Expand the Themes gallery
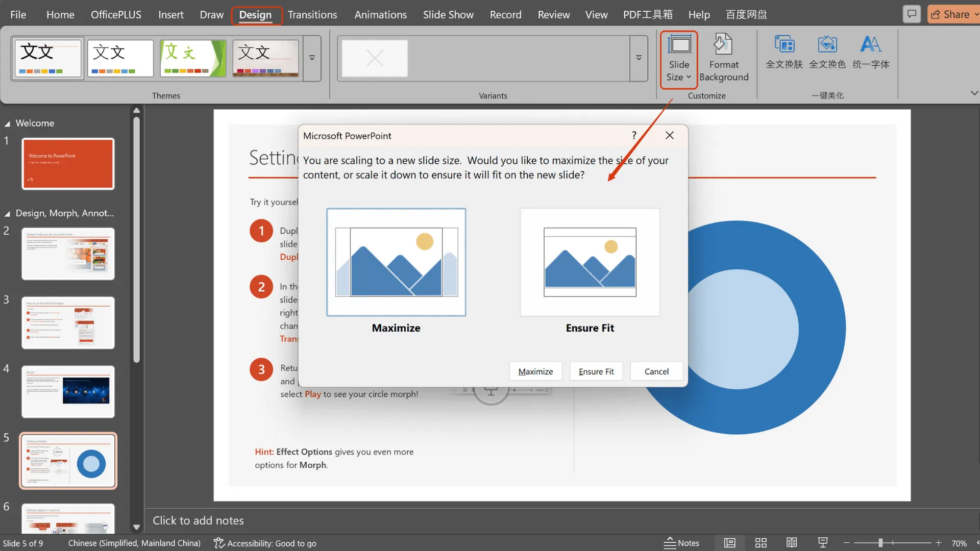 click(x=312, y=58)
